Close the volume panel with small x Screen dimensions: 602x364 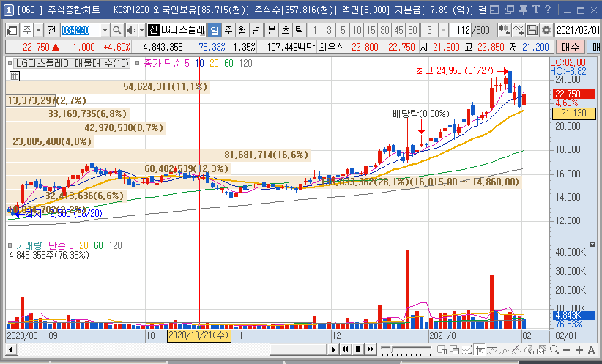(x=592, y=244)
